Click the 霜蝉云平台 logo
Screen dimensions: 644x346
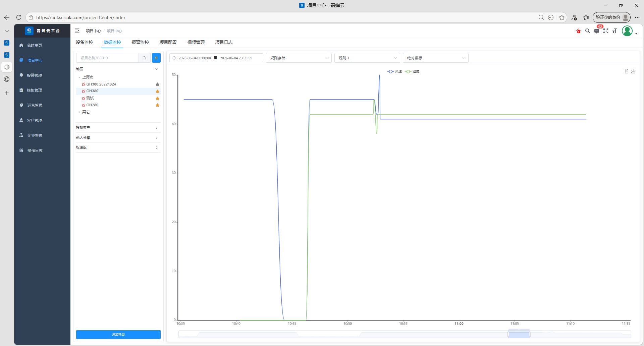pos(42,31)
